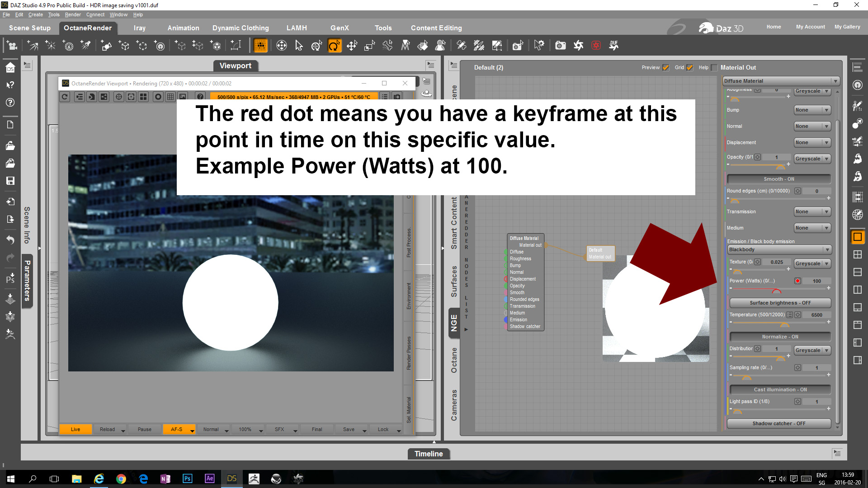The height and width of the screenshot is (488, 868).
Task: Click the Photoshop bridge Ps sidebar icon
Action: click(10, 278)
